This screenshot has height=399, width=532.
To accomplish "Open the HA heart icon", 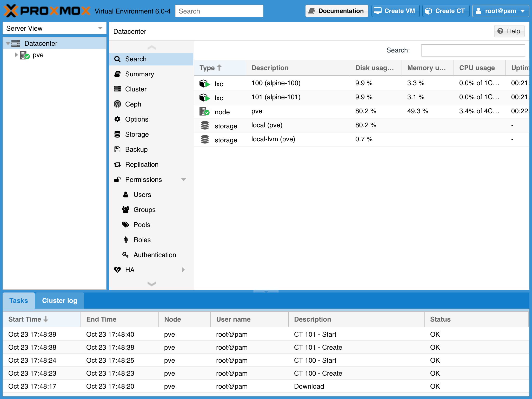I will click(117, 270).
